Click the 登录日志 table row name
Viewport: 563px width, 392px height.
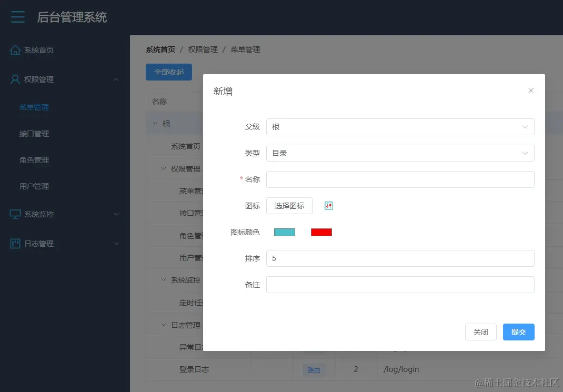point(194,369)
